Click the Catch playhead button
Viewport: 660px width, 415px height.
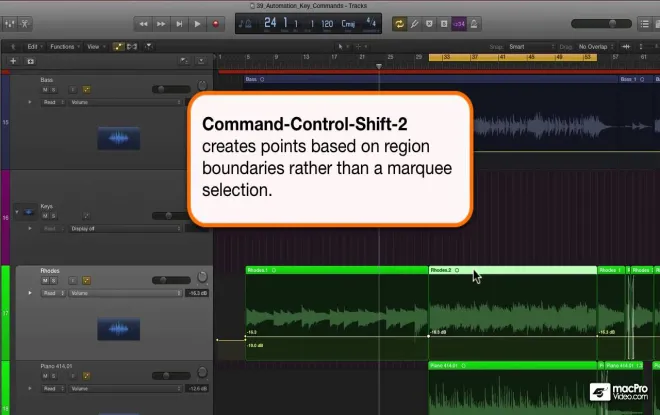(x=149, y=47)
